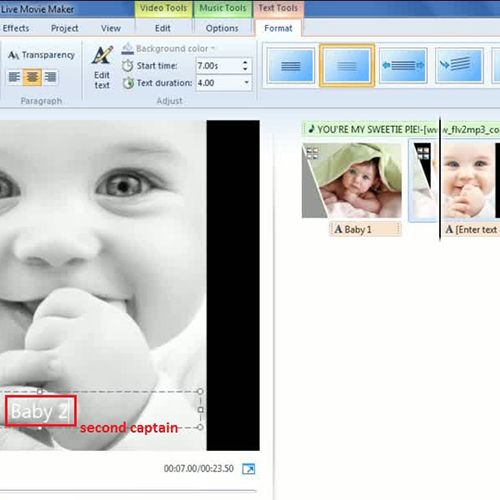Open the View ribbon tab
Image resolution: width=500 pixels, height=500 pixels.
[111, 28]
